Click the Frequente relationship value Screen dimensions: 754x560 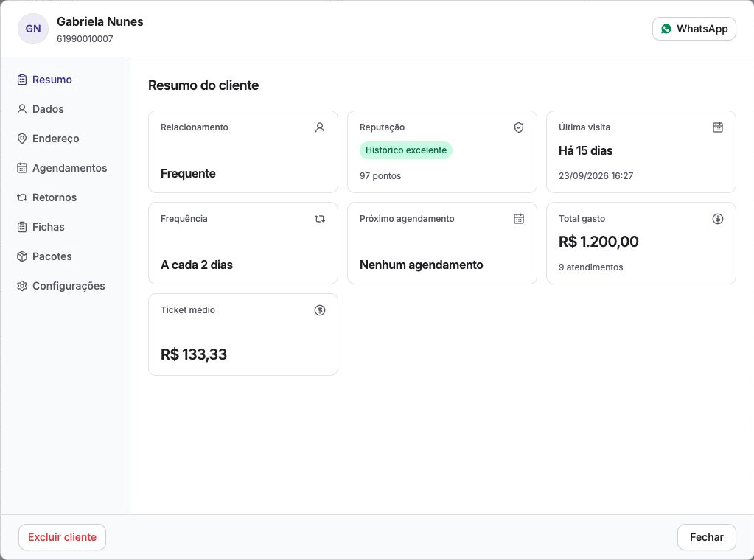click(188, 174)
